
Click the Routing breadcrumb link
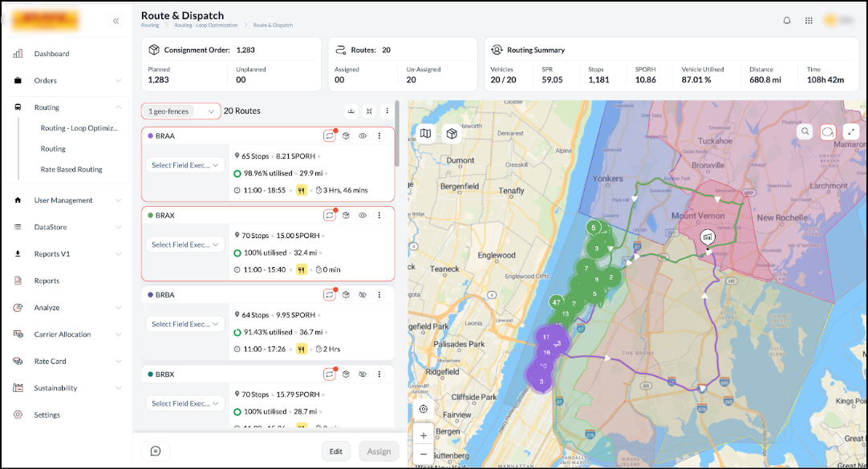(x=150, y=26)
